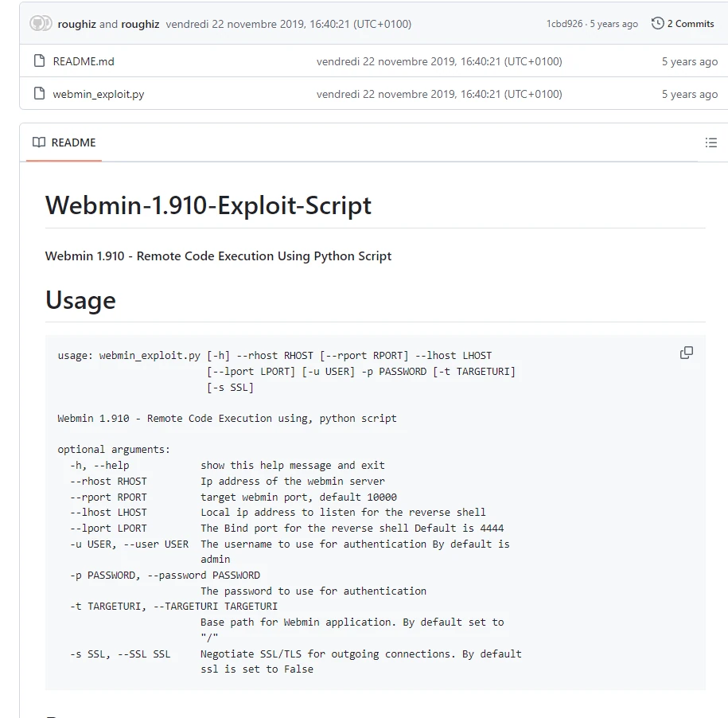Open the 2 Commits history

(x=683, y=24)
